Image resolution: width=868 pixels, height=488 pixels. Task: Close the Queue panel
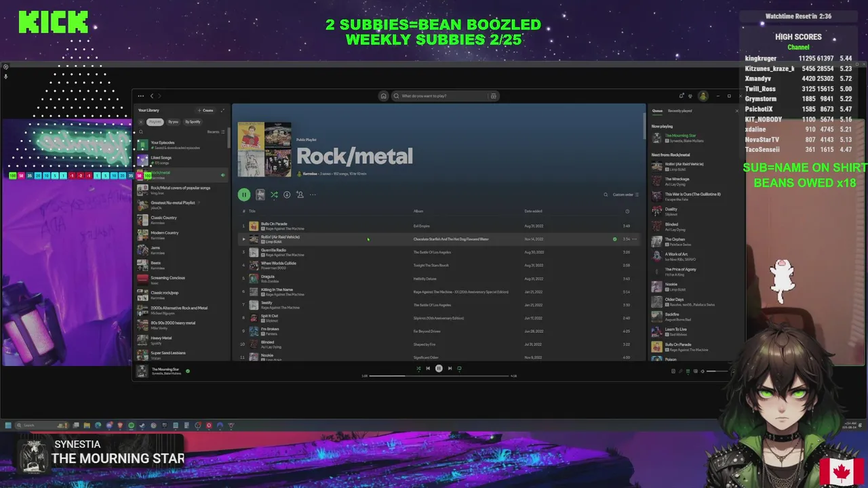point(737,110)
